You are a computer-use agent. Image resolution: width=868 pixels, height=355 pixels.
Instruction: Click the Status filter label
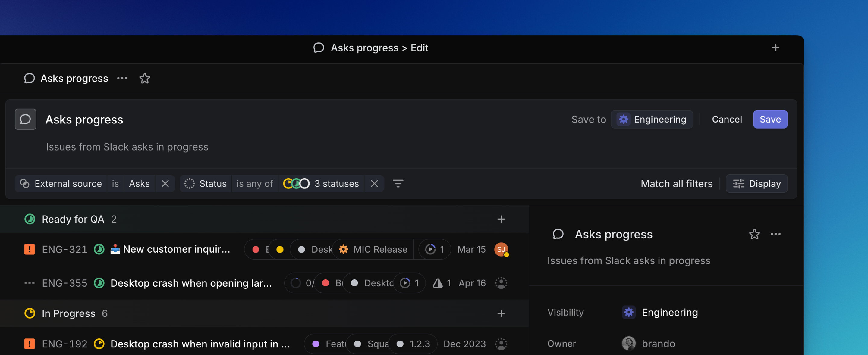point(206,184)
